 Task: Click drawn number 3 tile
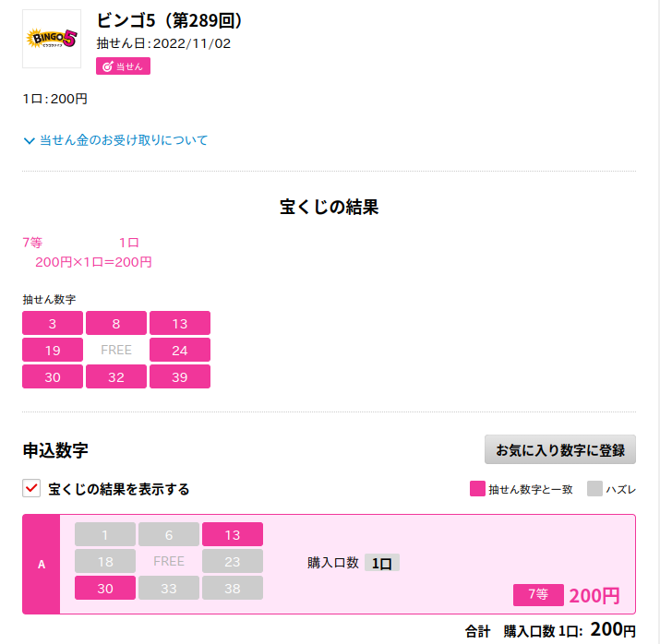(x=53, y=323)
